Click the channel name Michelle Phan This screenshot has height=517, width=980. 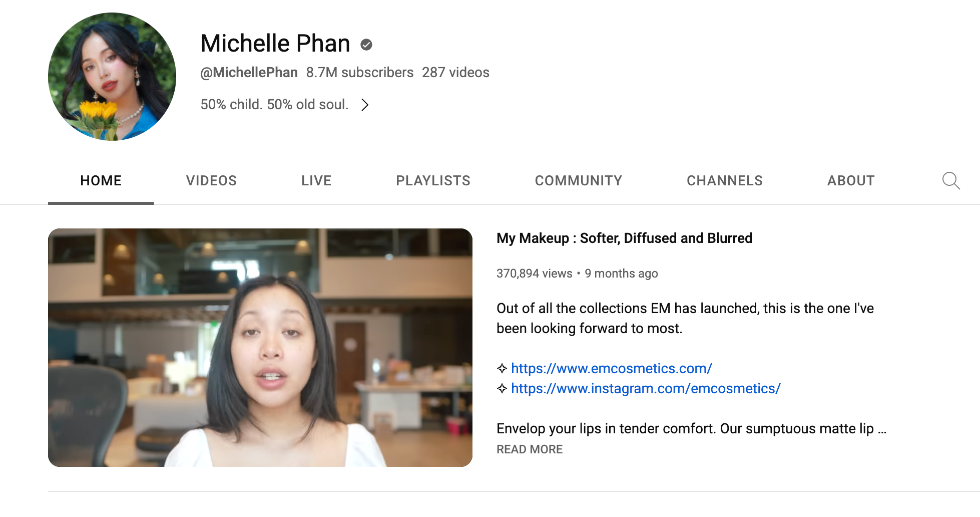click(x=275, y=43)
